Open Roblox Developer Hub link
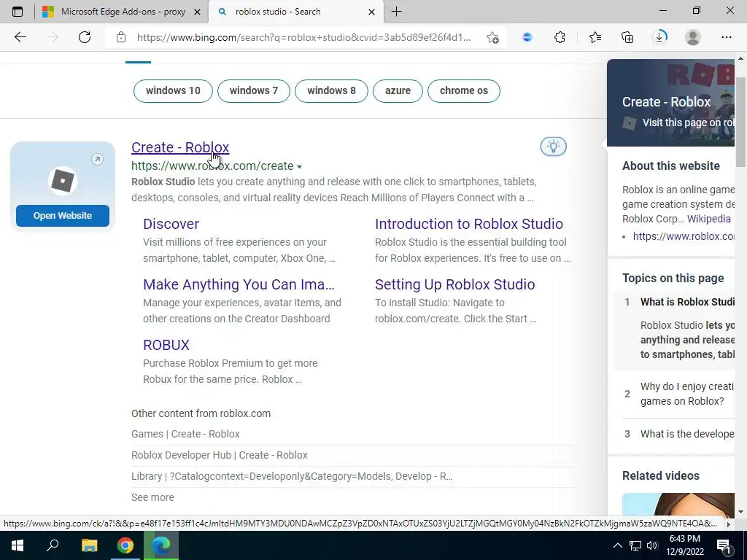 (x=219, y=455)
